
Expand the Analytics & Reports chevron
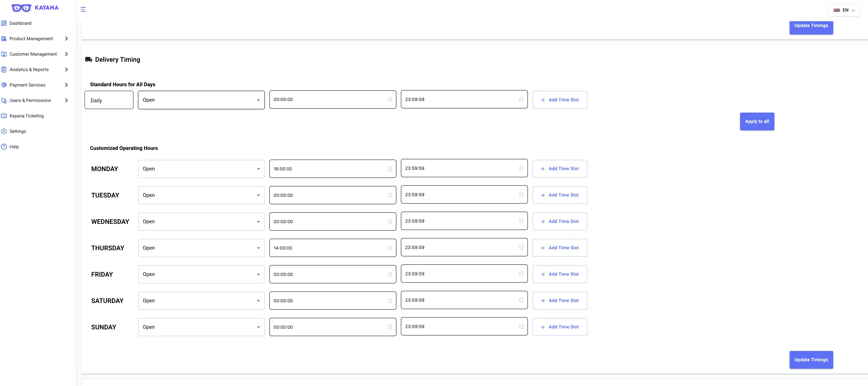(66, 70)
